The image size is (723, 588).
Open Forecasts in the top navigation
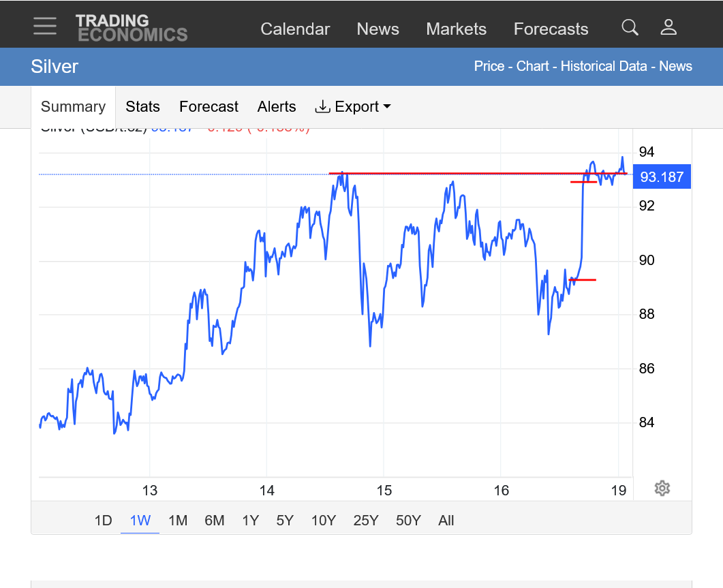551,29
